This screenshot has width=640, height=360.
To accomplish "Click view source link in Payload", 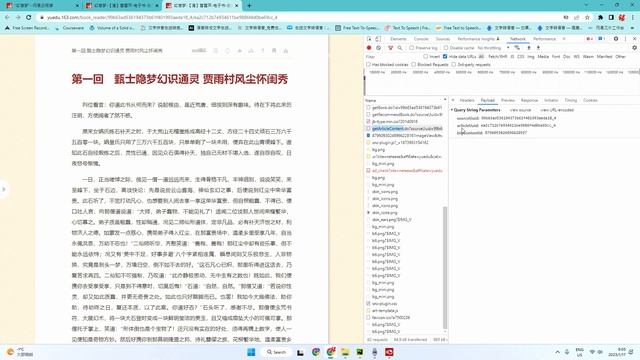I will point(520,110).
